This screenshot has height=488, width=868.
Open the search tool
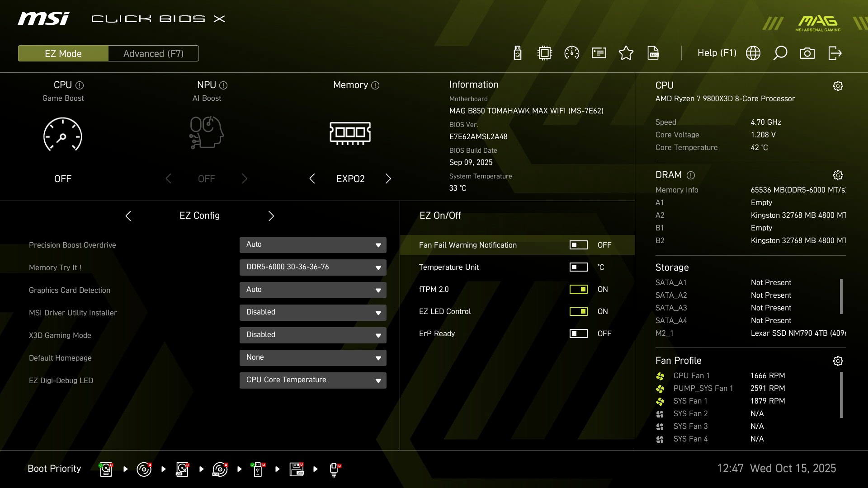click(x=780, y=53)
